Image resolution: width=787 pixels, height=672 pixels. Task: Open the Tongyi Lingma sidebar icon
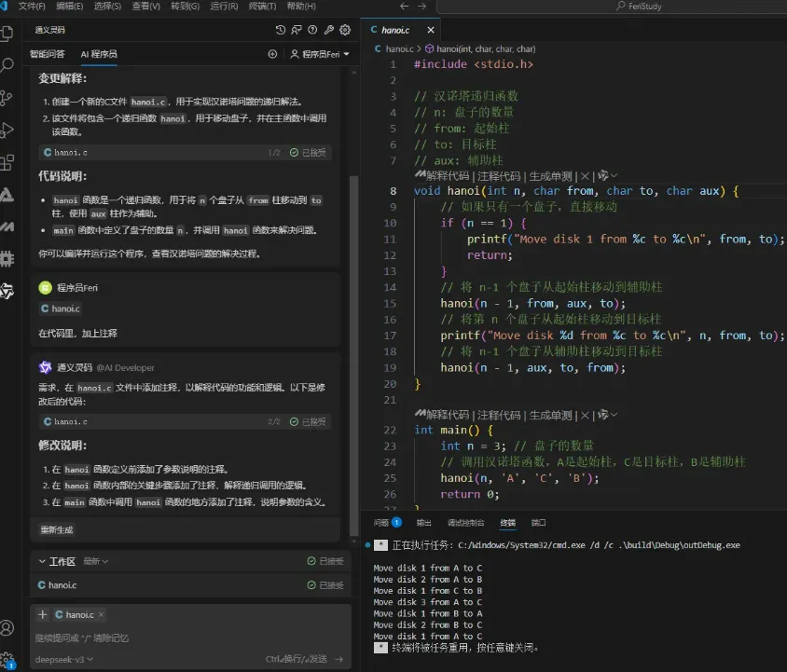(x=7, y=291)
